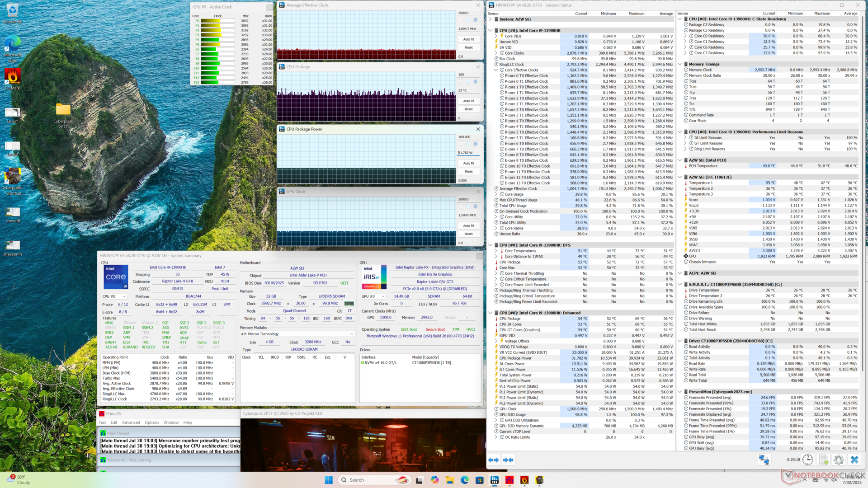The width and height of the screenshot is (868, 488).
Task: Select the laten1 desktop file icon
Action: [x=12, y=115]
